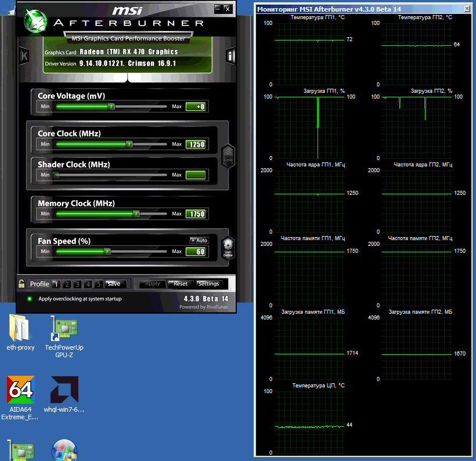The width and height of the screenshot is (476, 461).
Task: Click the Core Clock value field
Action: tap(196, 144)
